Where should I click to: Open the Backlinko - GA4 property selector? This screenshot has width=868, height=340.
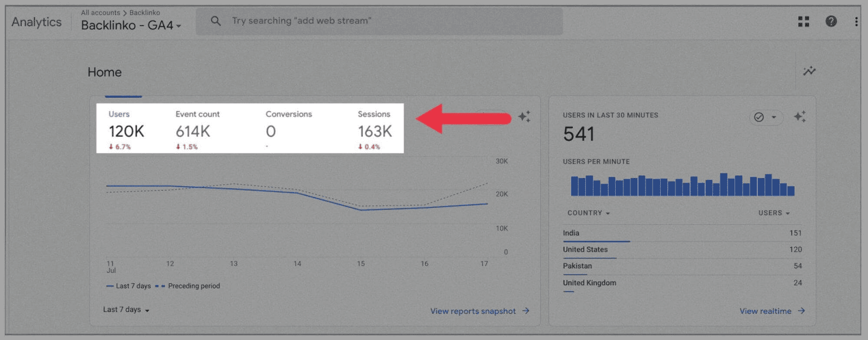coord(131,25)
